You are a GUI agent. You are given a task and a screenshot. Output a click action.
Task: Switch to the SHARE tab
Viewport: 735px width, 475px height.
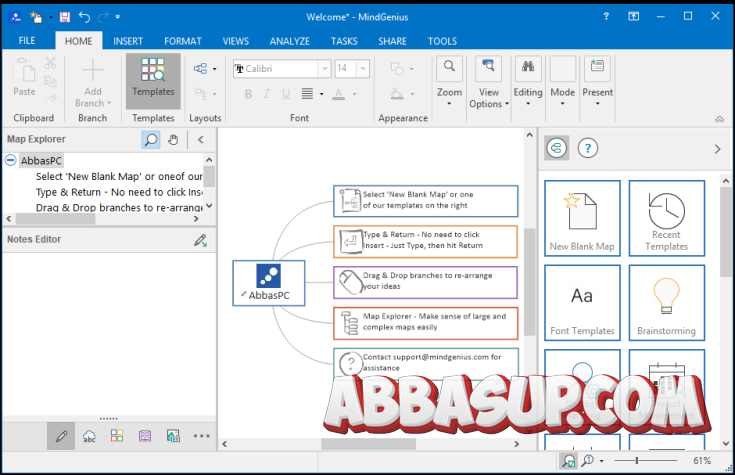pos(392,41)
